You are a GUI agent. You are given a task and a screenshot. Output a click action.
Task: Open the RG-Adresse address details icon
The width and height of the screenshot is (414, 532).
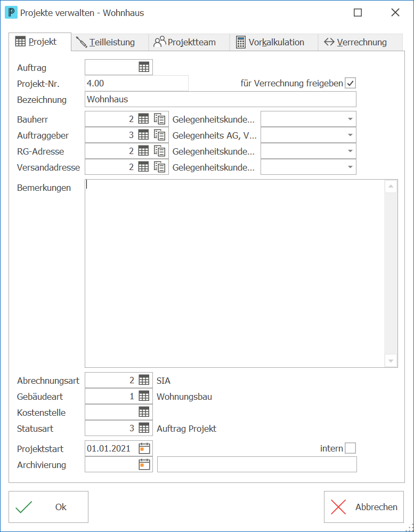pos(160,151)
